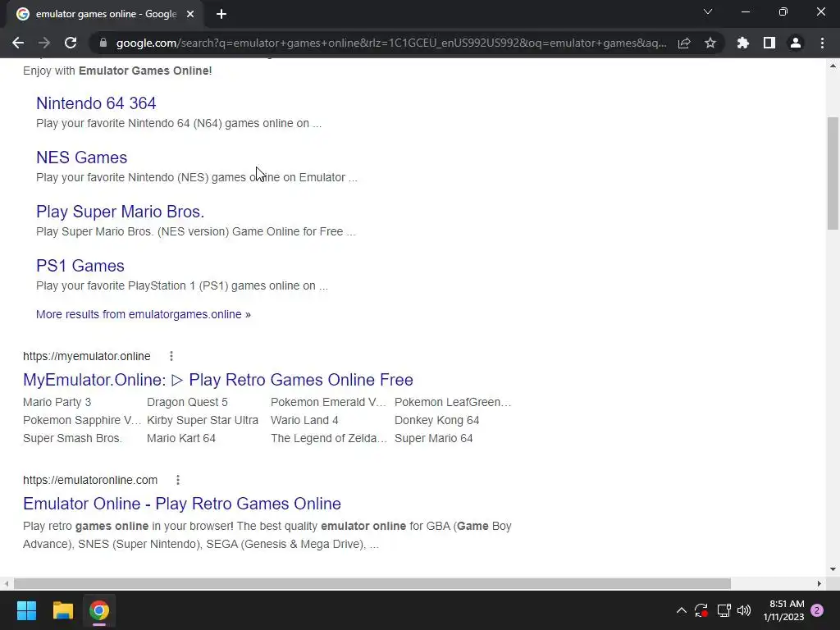This screenshot has height=630, width=840.
Task: Go back to the previous page
Action: point(18,43)
